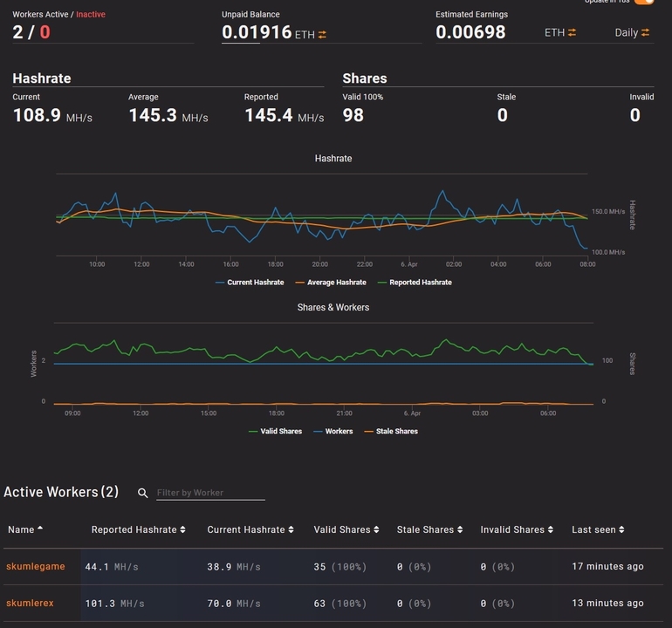This screenshot has height=628, width=672.
Task: Sort workers by Name arrow
Action: (40, 529)
